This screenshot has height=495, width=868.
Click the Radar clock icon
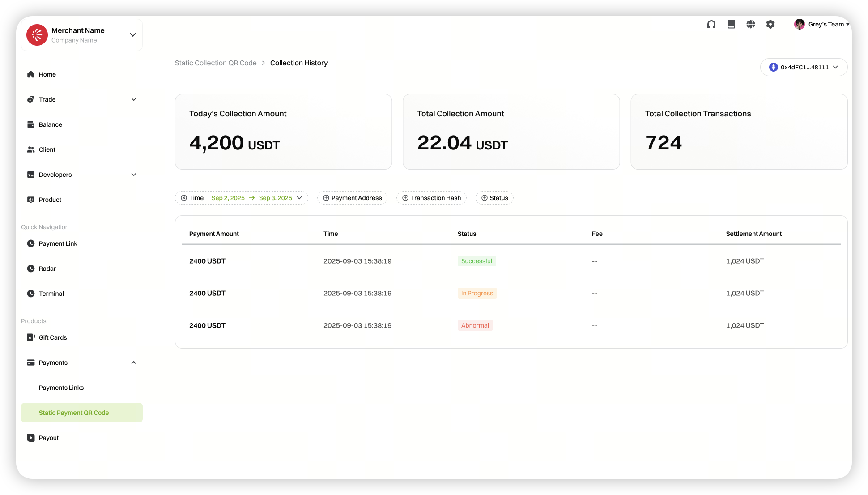[31, 269]
